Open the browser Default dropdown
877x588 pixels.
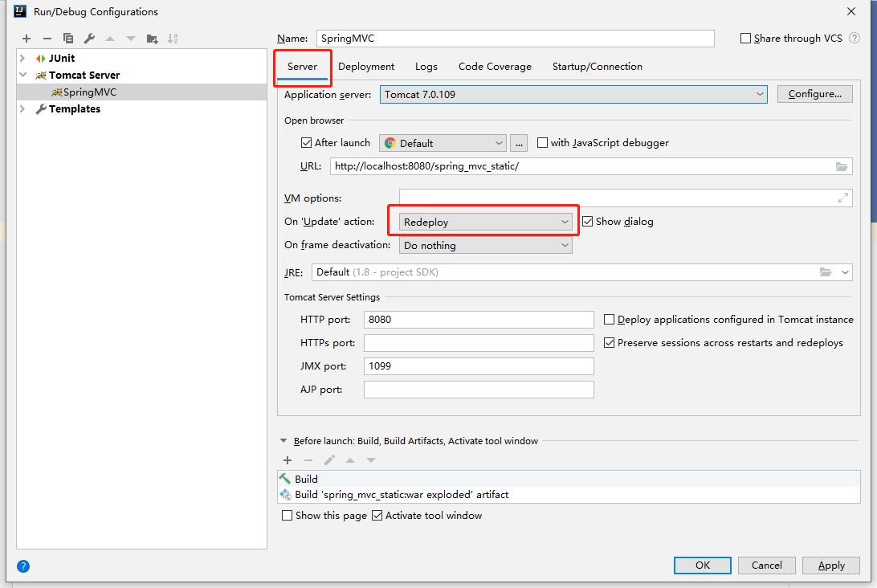pos(443,143)
